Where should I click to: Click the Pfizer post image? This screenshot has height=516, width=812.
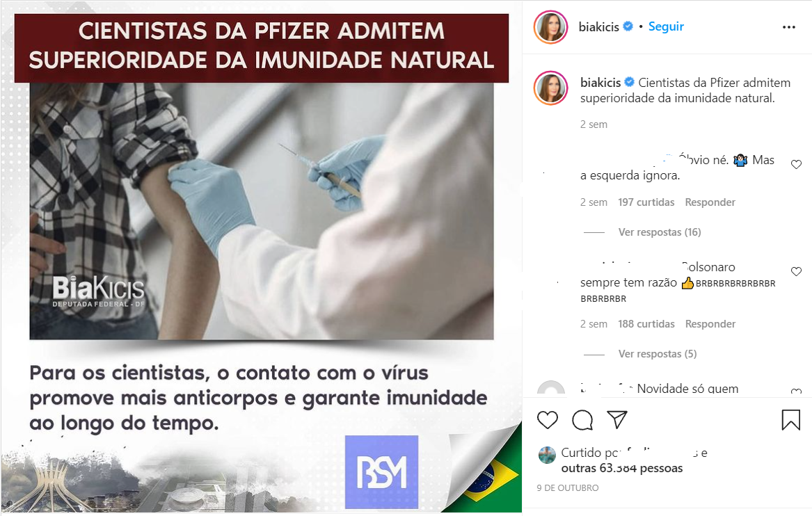click(x=262, y=257)
